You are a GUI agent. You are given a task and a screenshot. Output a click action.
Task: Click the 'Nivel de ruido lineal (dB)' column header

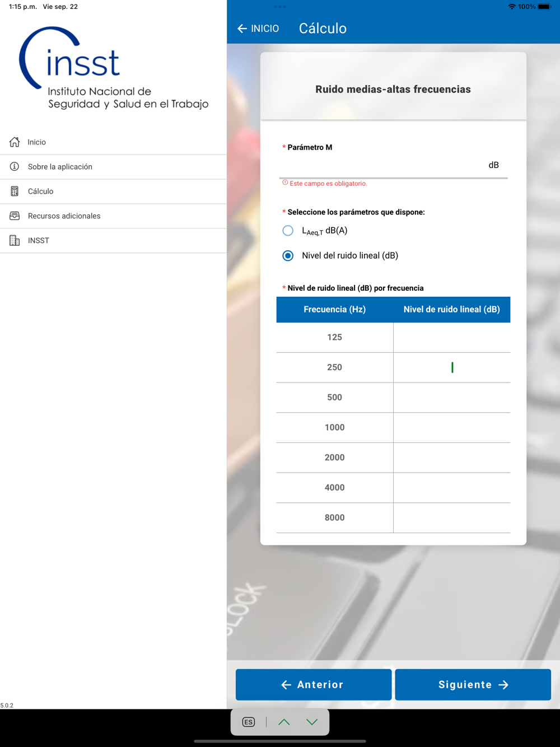click(x=452, y=310)
